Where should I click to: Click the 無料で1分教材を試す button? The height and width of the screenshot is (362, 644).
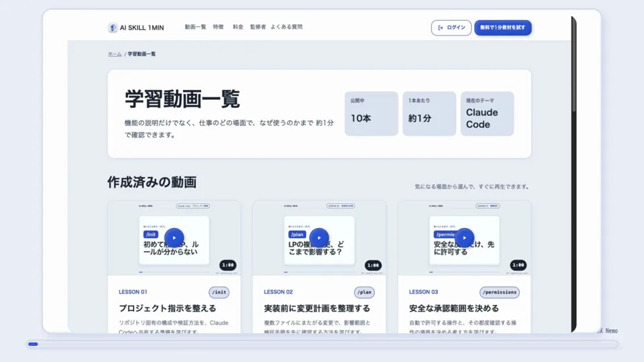(502, 27)
